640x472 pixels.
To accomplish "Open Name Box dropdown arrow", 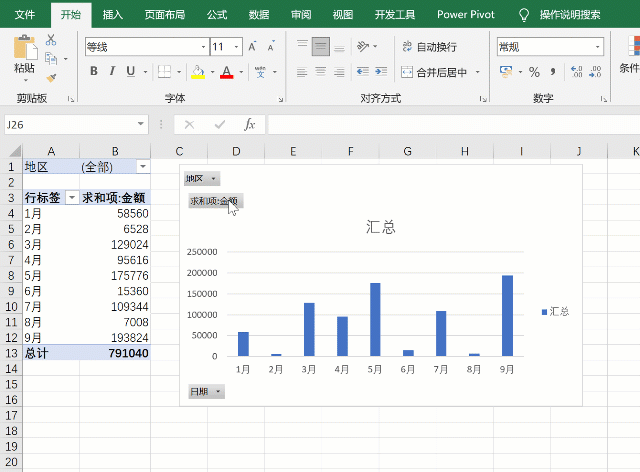I will [140, 124].
